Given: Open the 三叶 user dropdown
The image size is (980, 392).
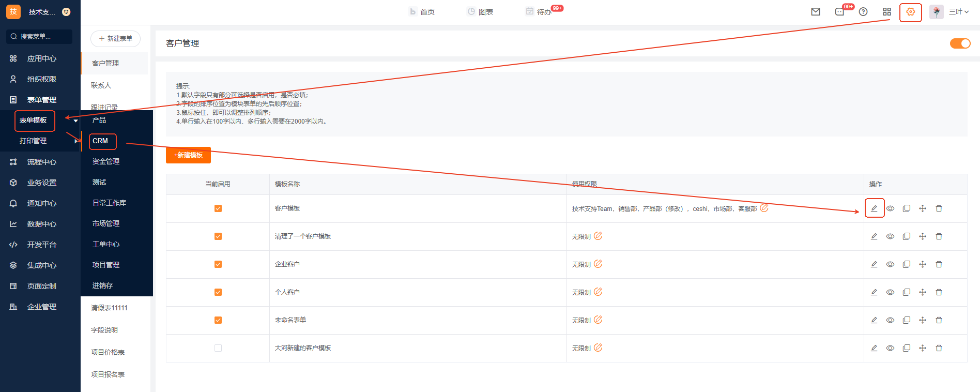Looking at the screenshot, I should point(958,12).
